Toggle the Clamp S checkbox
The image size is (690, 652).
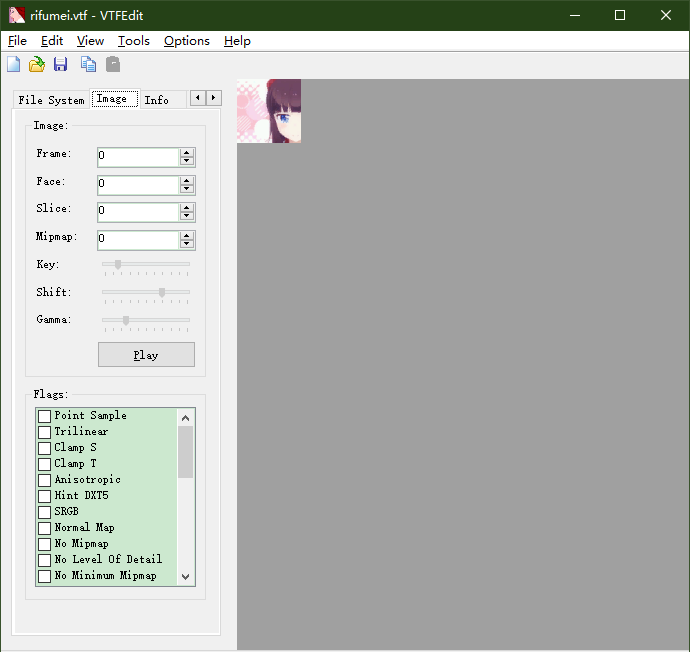pyautogui.click(x=44, y=448)
